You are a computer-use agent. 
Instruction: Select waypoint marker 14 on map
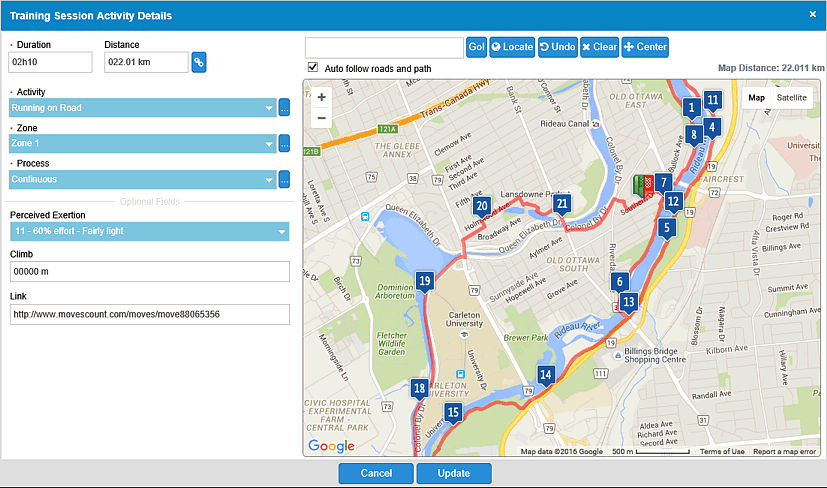pos(545,376)
